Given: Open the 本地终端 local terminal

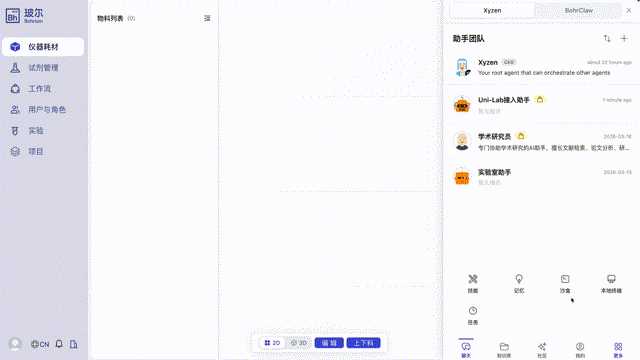Looking at the screenshot, I should 611,284.
